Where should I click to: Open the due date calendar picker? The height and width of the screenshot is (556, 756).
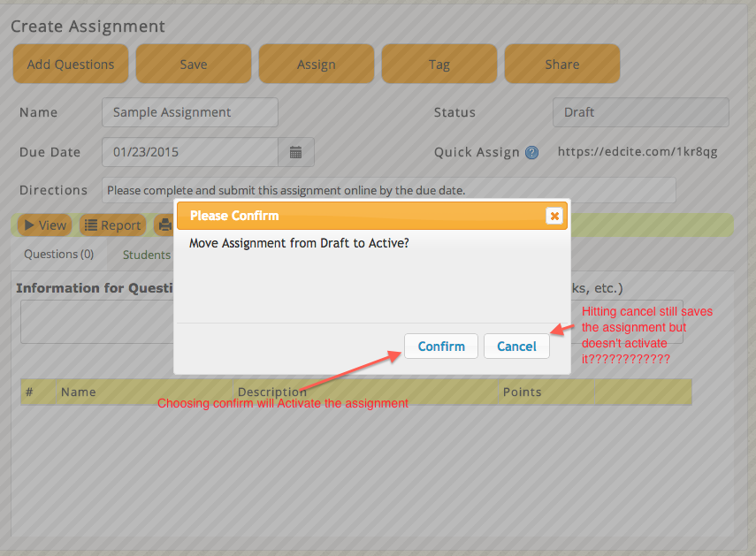(296, 152)
